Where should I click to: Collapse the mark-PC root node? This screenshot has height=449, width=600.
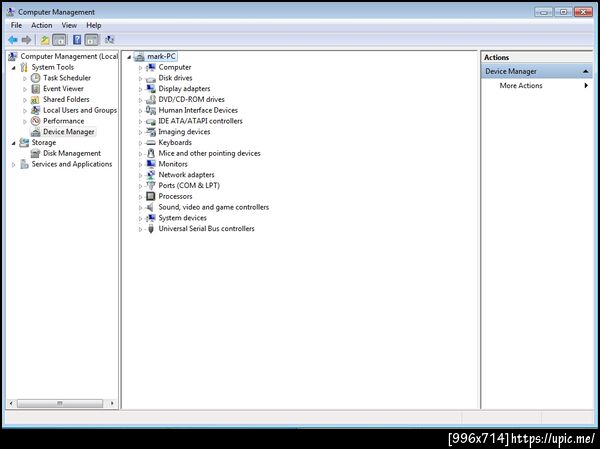point(129,57)
